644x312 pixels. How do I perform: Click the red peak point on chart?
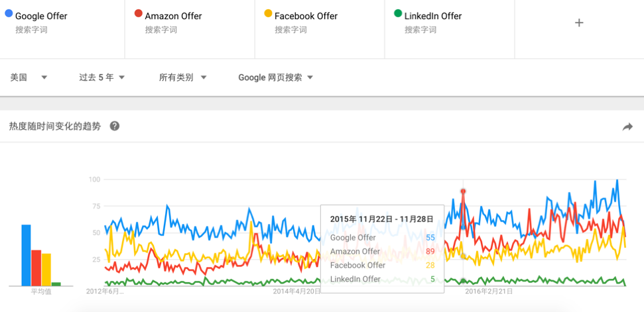[463, 191]
